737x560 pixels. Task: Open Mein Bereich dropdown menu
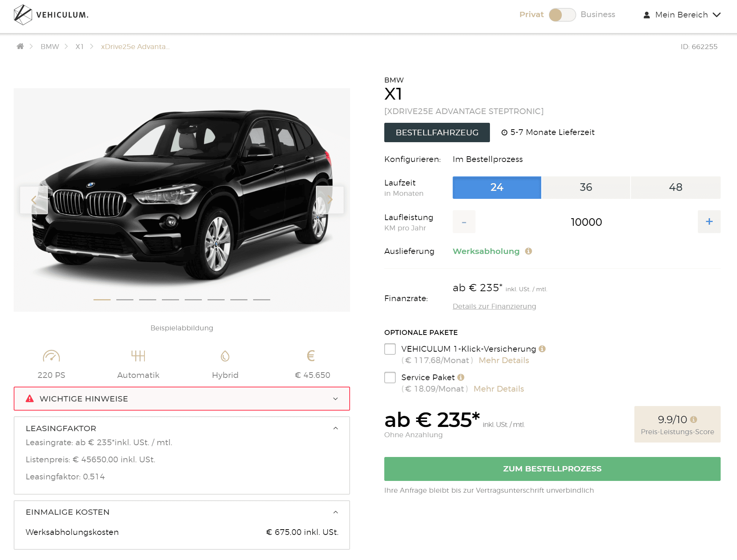(682, 15)
